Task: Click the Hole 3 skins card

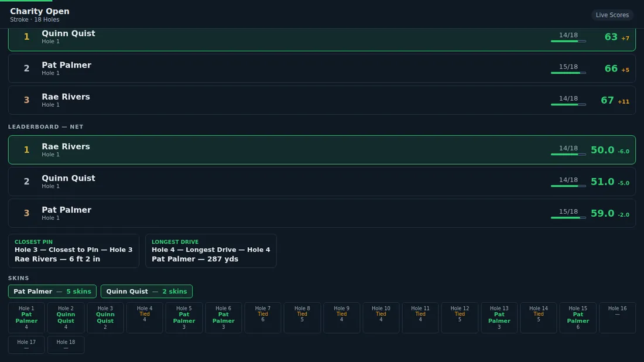Action: [x=105, y=317]
